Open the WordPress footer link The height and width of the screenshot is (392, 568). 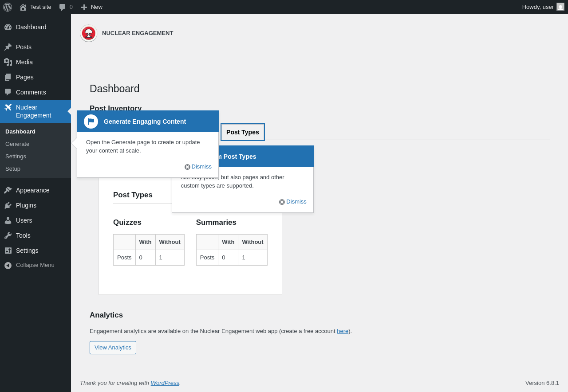tap(165, 383)
